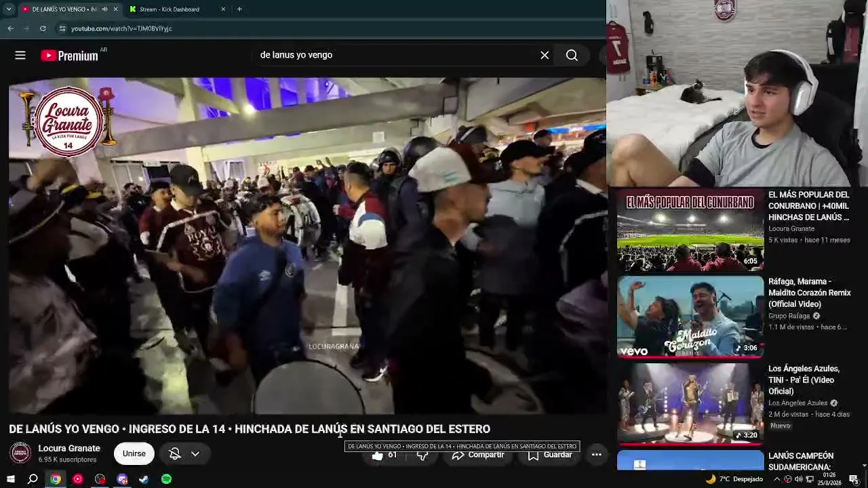The height and width of the screenshot is (488, 868).
Task: Open 'Los Ángeles Azules, TINI - Pa' Él' title
Action: pyautogui.click(x=804, y=380)
